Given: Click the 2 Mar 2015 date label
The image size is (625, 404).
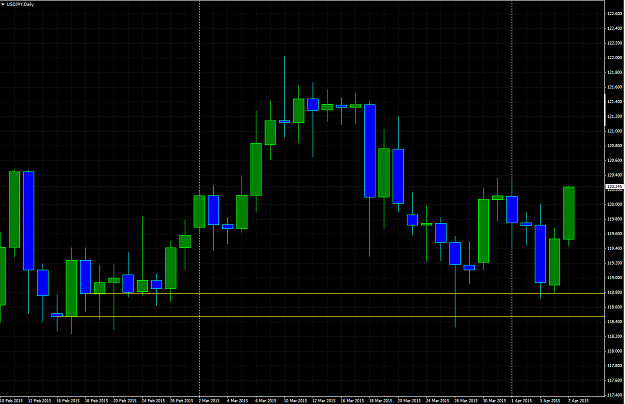Looking at the screenshot, I should (x=209, y=400).
